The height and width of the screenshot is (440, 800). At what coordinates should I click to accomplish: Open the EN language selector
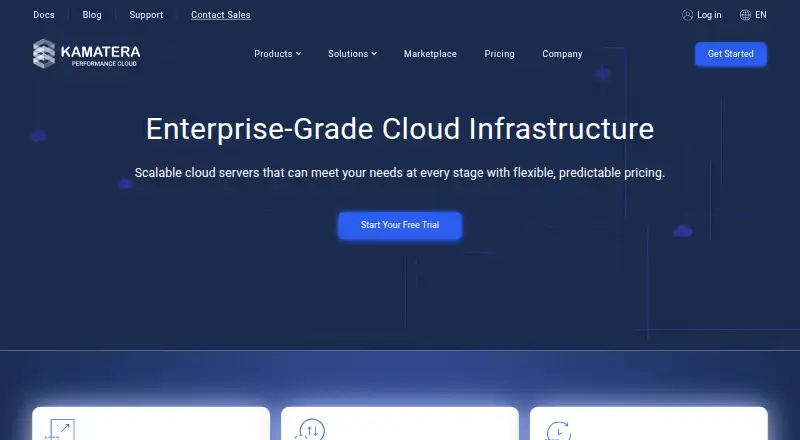pyautogui.click(x=761, y=15)
